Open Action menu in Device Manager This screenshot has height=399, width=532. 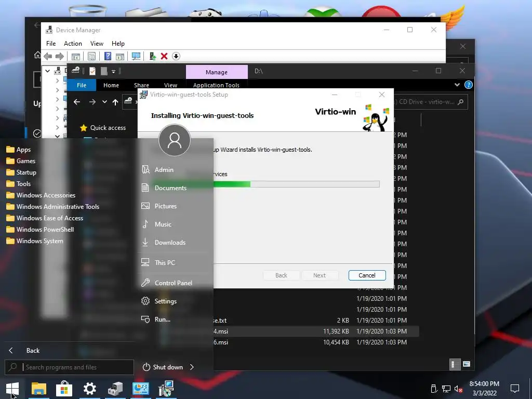click(x=73, y=44)
